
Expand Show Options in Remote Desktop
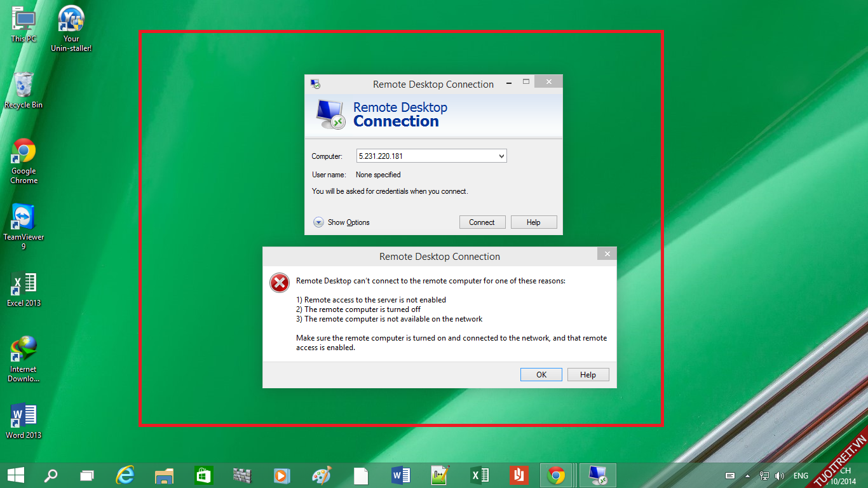click(x=319, y=222)
